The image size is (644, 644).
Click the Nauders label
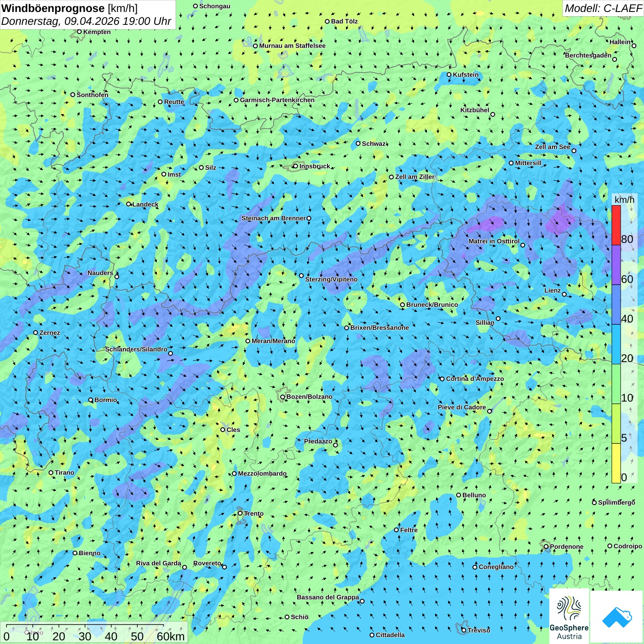(x=100, y=273)
